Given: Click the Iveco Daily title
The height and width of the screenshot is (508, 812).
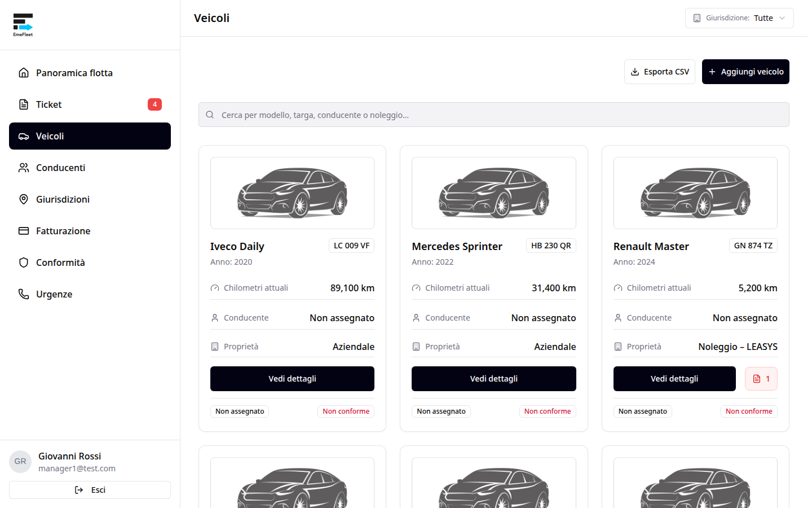Looking at the screenshot, I should (237, 247).
